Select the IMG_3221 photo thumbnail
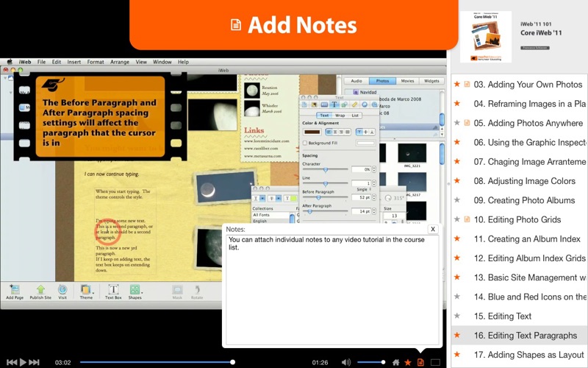The image size is (588, 368). click(x=412, y=155)
